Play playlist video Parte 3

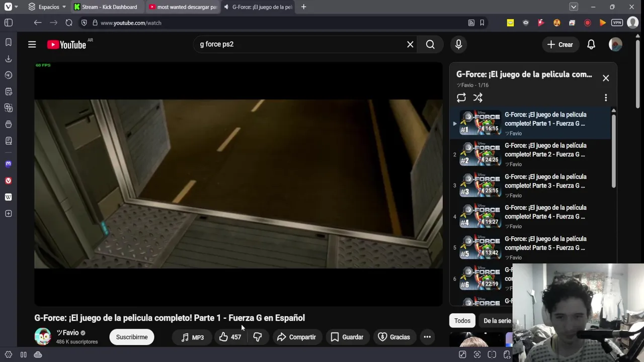[x=530, y=186]
